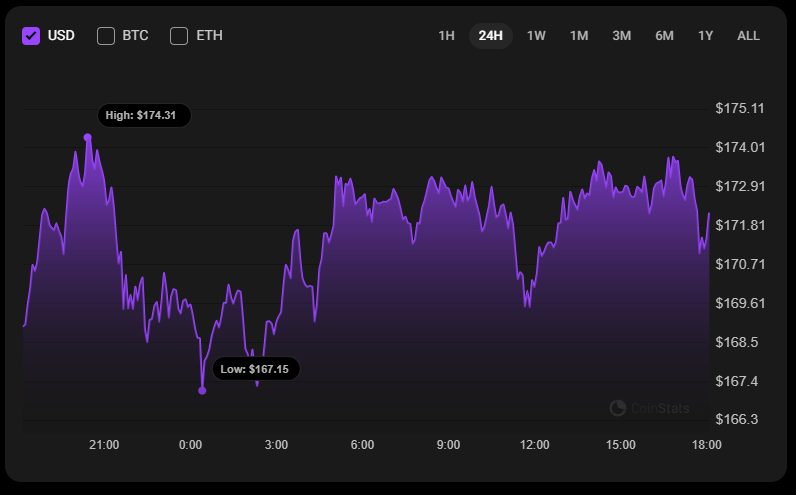Click the $171.81 price axis label
The height and width of the screenshot is (495, 796).
coord(740,225)
